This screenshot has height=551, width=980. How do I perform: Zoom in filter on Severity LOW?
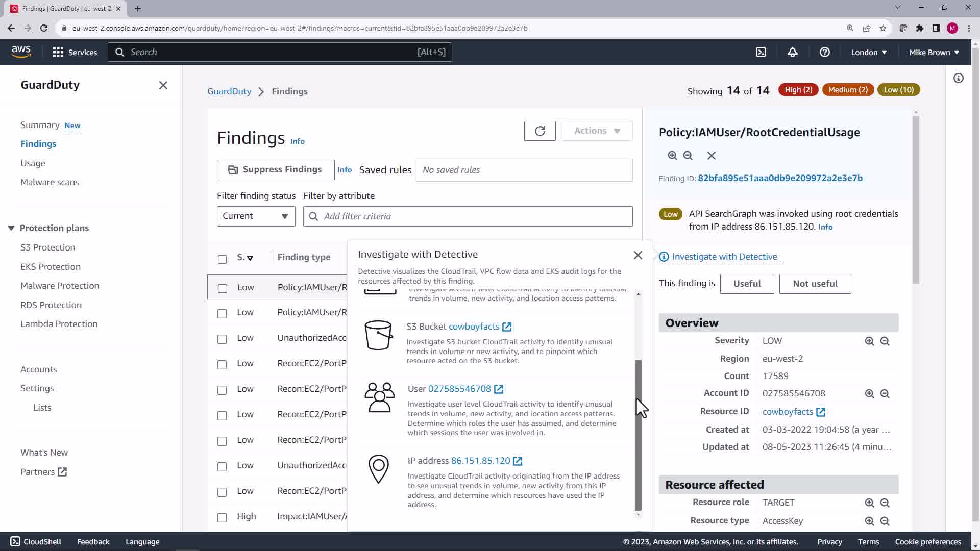point(869,341)
